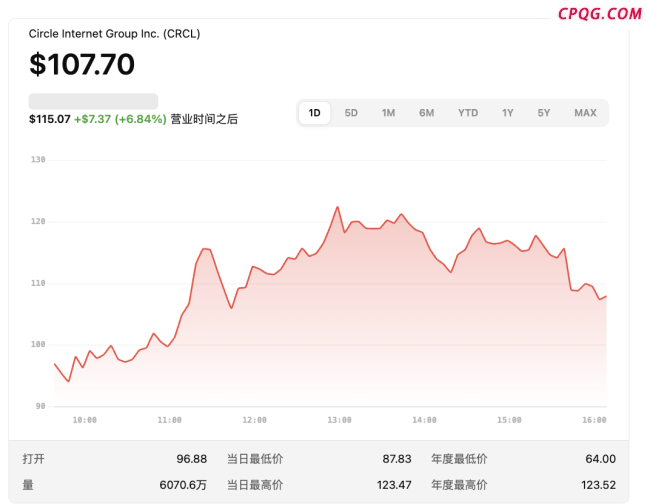Click the day high value 123.47
The width and height of the screenshot is (650, 504).
point(394,485)
